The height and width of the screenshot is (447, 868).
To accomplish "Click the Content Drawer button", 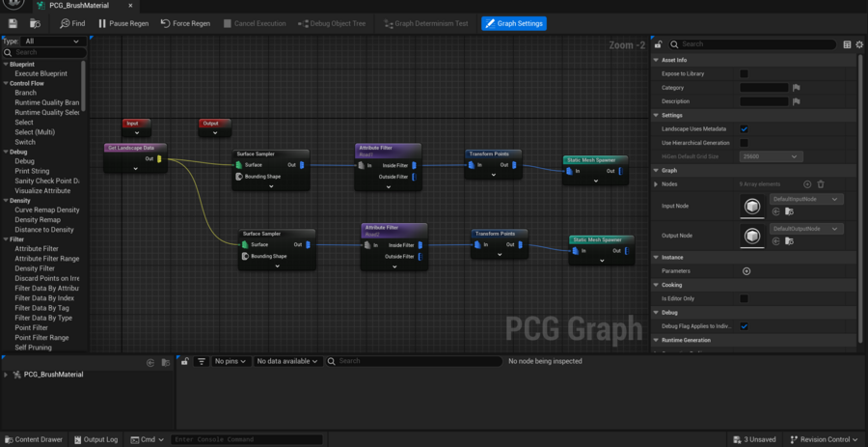I will 33,439.
